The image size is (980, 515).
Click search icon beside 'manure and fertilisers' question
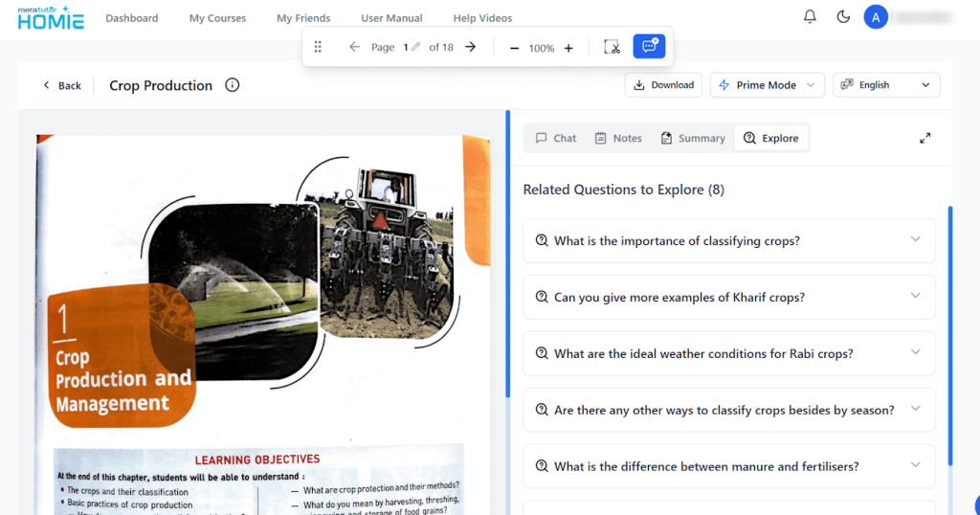click(x=542, y=466)
